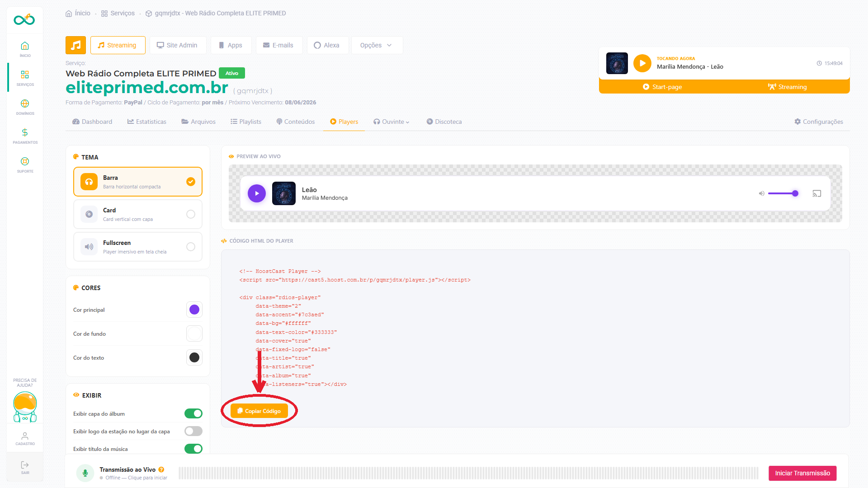Screen dimensions: 868x488
Task: Switch to the Arquivos tab
Action: [x=199, y=122]
